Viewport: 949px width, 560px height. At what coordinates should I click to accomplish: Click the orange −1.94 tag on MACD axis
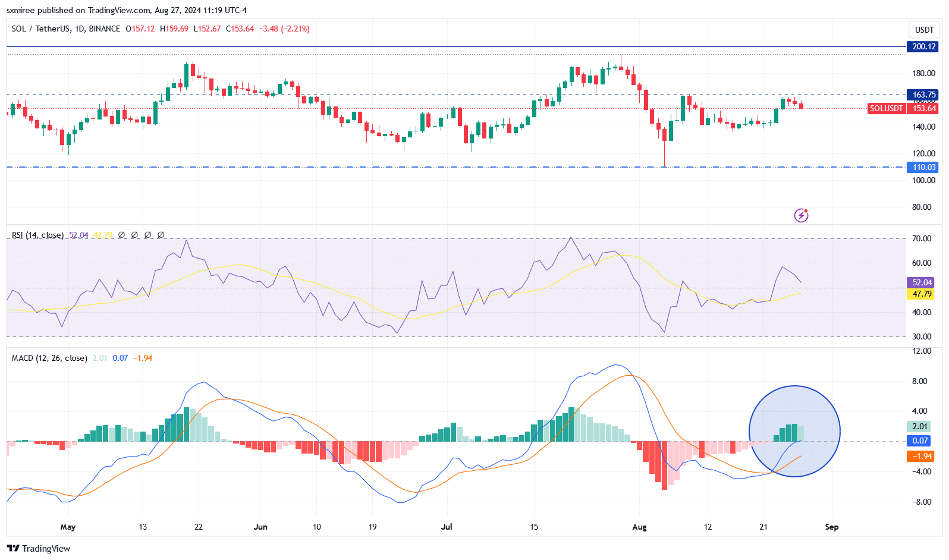(920, 456)
